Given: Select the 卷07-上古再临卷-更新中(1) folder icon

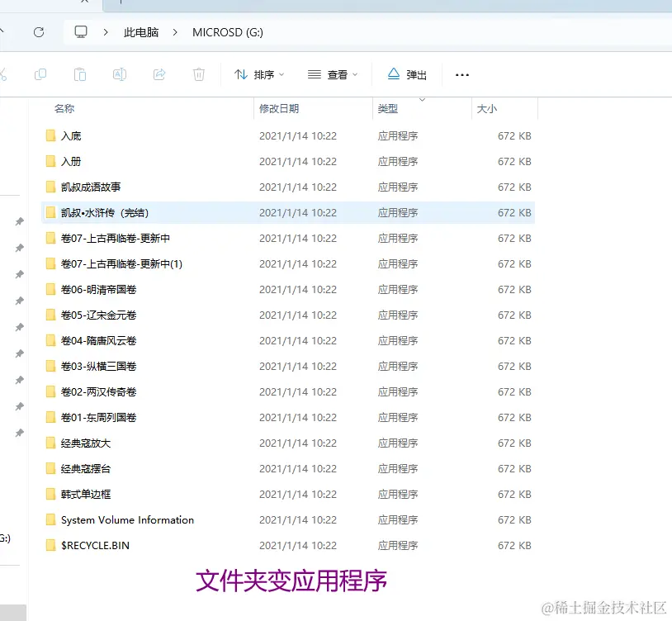Looking at the screenshot, I should pyautogui.click(x=50, y=264).
